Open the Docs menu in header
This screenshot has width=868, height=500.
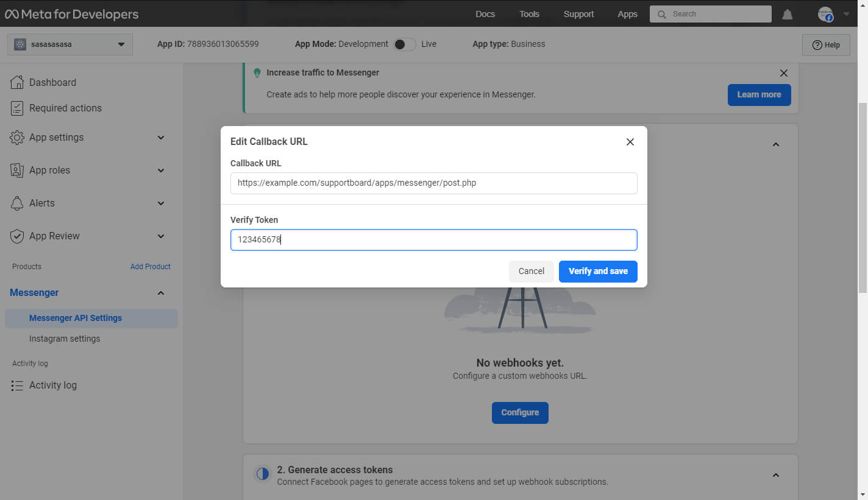(x=485, y=14)
